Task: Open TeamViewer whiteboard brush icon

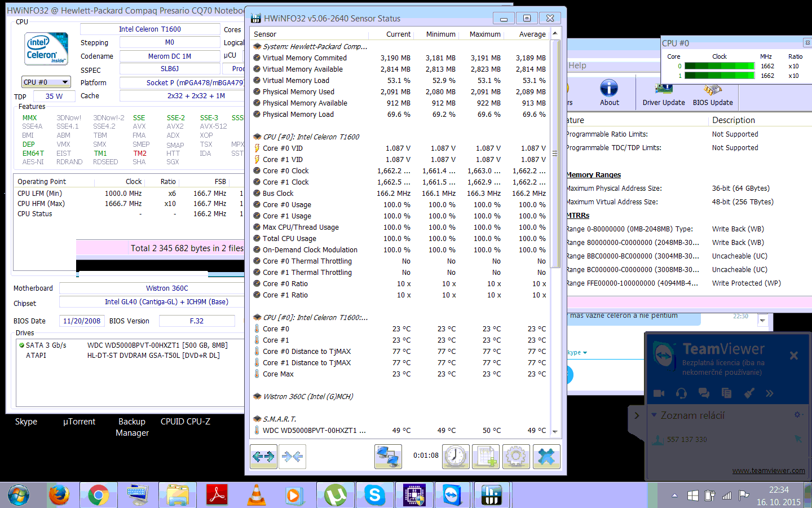Action: point(749,393)
